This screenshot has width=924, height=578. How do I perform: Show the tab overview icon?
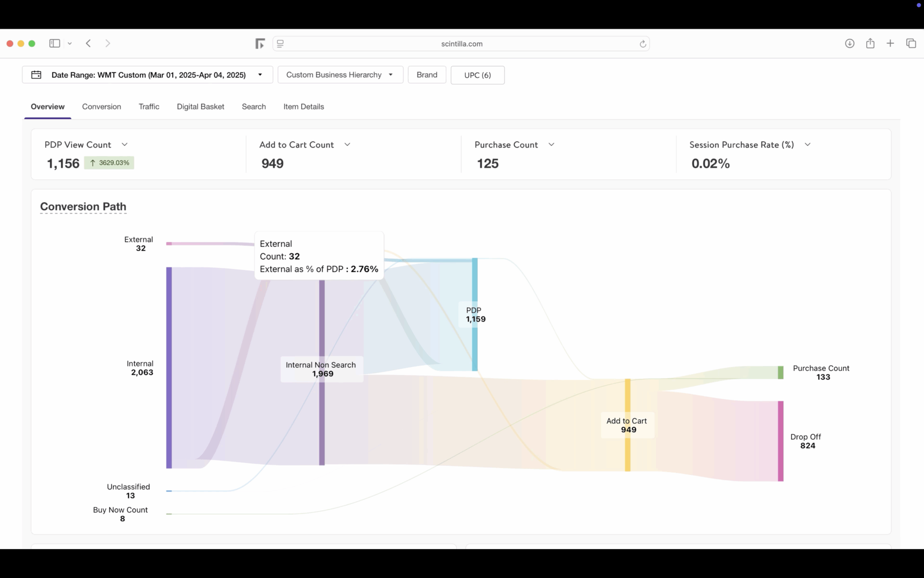pyautogui.click(x=911, y=43)
